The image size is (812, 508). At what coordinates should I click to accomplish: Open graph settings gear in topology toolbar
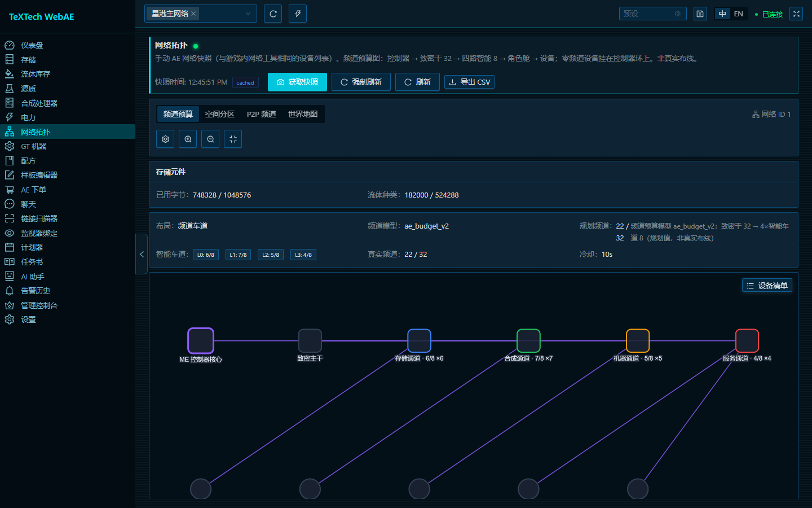pos(165,139)
